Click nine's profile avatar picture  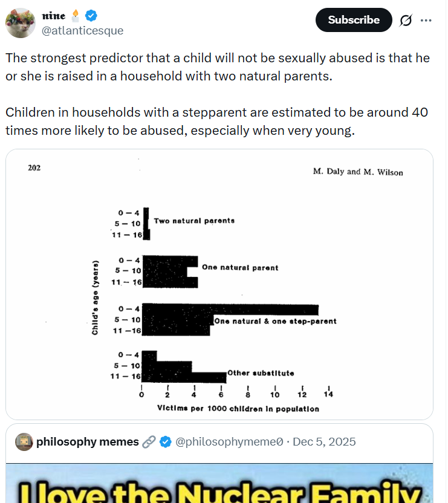click(20, 22)
